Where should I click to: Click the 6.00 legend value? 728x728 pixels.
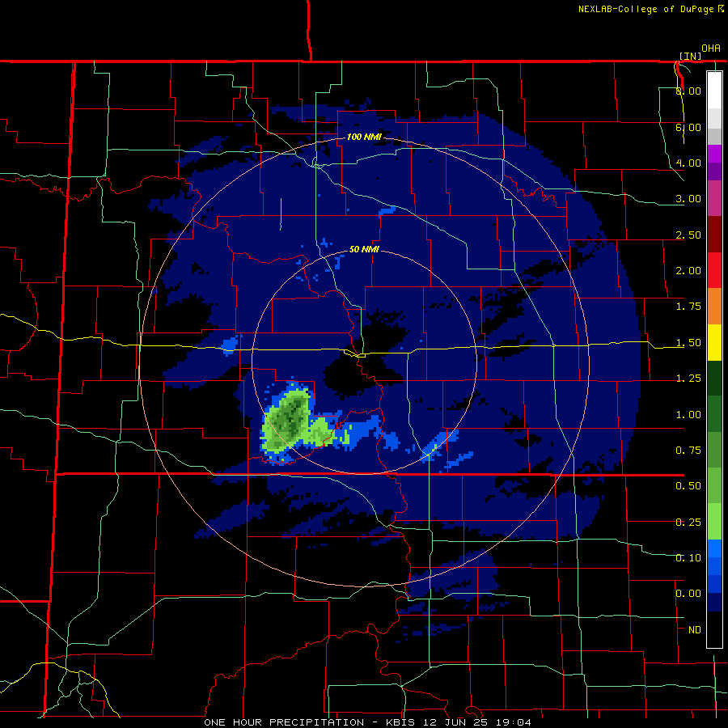pyautogui.click(x=688, y=127)
